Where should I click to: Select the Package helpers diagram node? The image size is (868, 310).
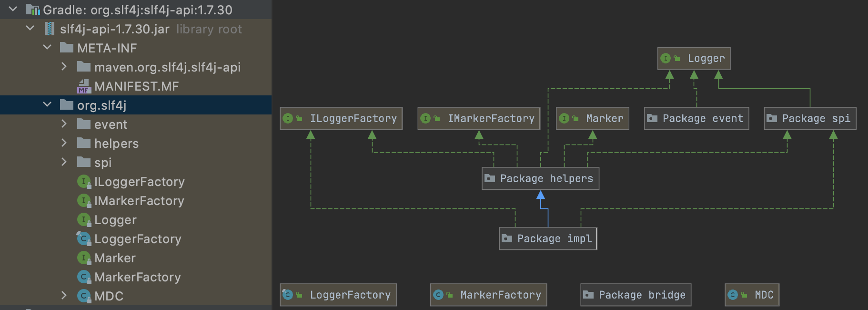coord(540,178)
